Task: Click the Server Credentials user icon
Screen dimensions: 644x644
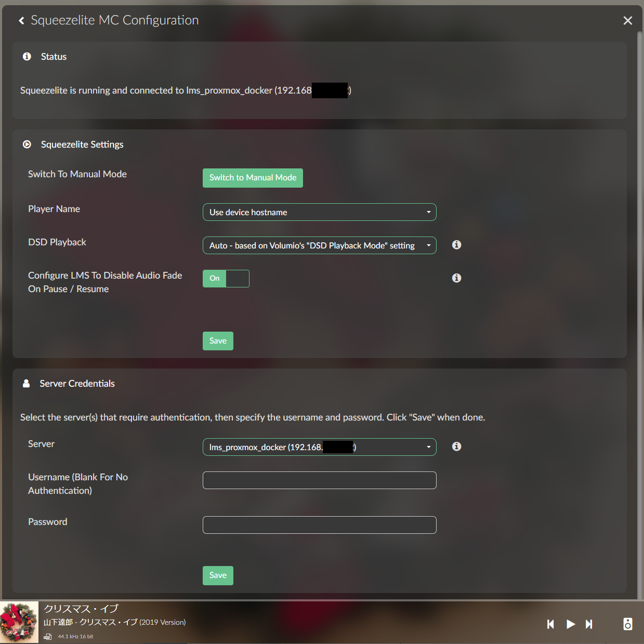Action: point(26,383)
